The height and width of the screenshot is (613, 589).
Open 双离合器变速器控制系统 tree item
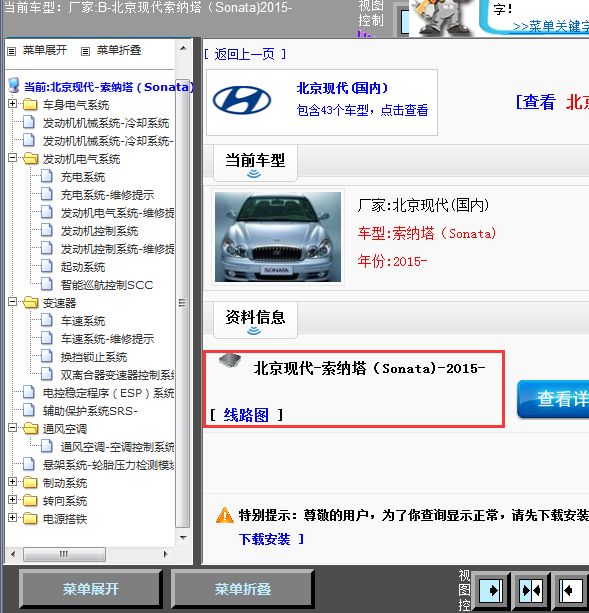tap(117, 375)
